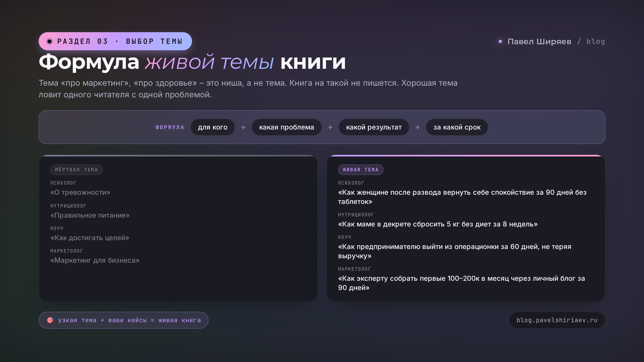Click the plus sign after «для кого»
Image resolution: width=644 pixels, height=362 pixels.
click(243, 128)
